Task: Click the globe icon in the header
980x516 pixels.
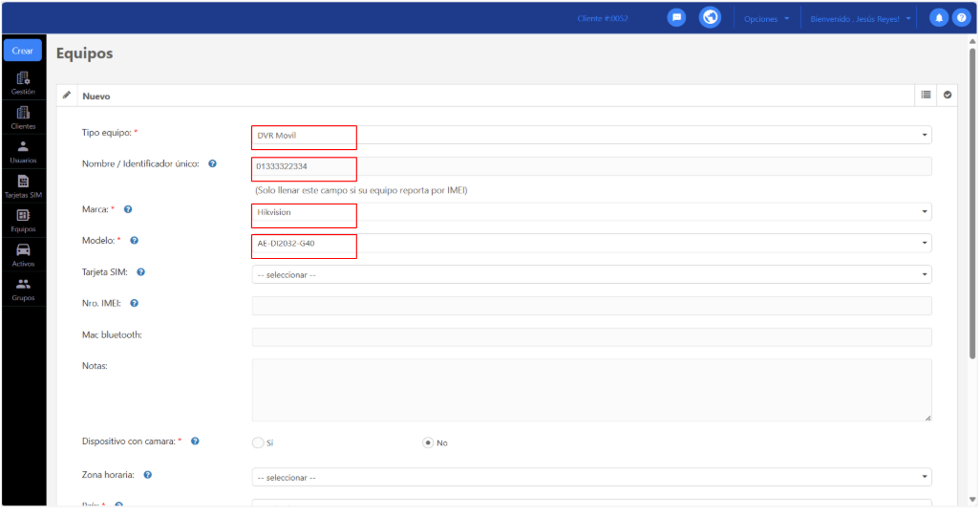Action: coord(710,17)
